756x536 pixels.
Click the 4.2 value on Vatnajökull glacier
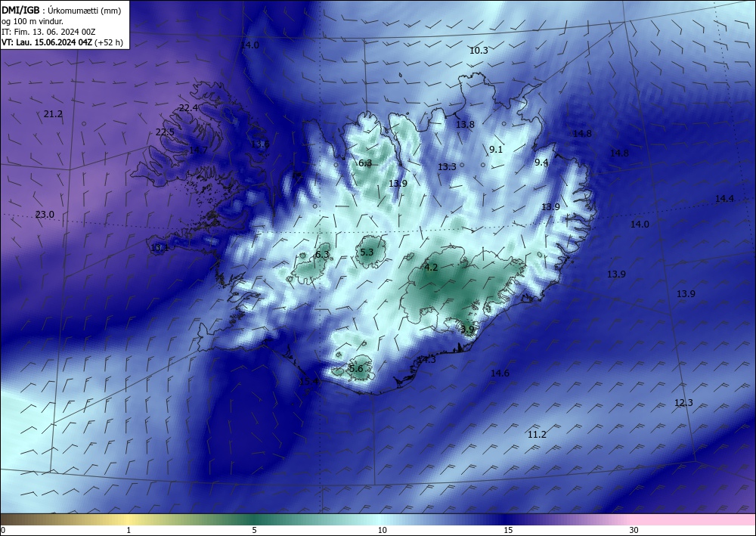(431, 268)
